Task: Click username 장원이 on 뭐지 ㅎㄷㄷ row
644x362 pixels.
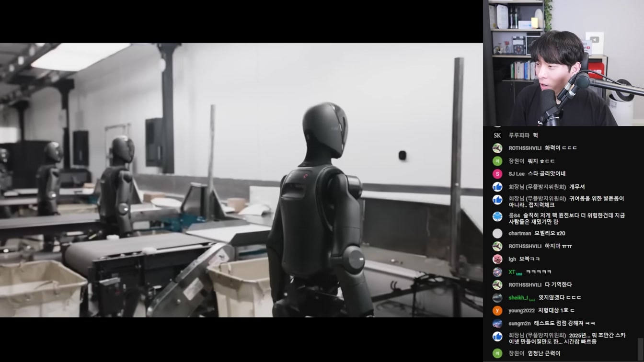Action: (x=517, y=161)
